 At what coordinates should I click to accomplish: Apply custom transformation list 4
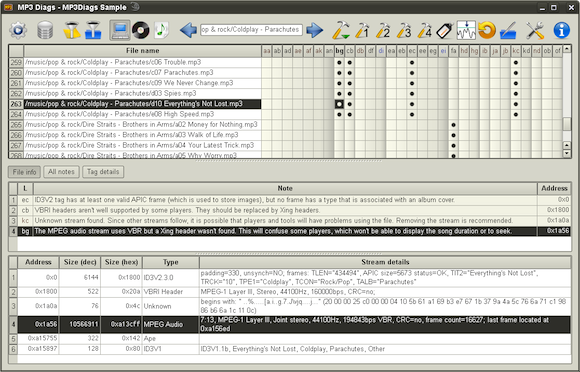(x=425, y=30)
